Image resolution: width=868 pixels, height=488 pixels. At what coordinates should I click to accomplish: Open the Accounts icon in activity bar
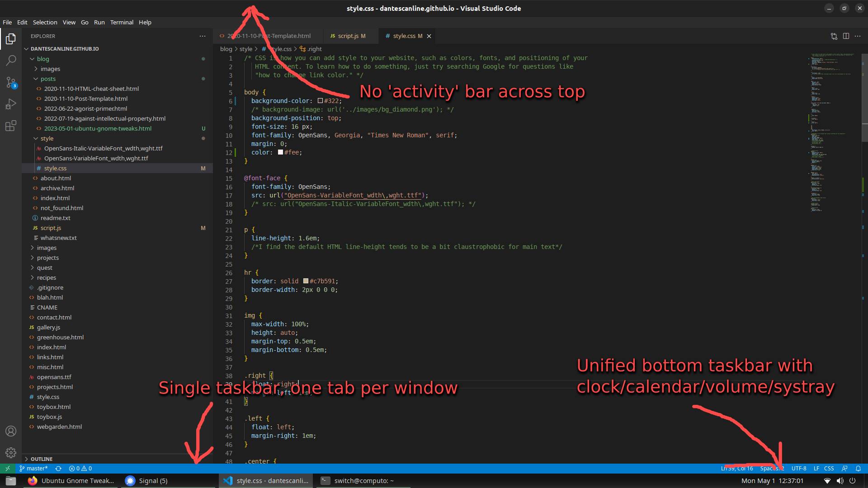[x=11, y=431]
